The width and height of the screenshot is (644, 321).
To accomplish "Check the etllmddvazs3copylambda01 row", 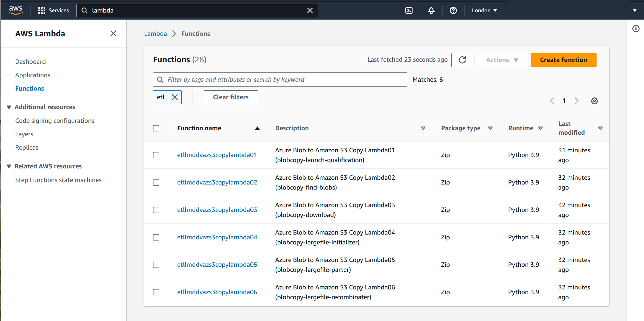I will pos(156,155).
